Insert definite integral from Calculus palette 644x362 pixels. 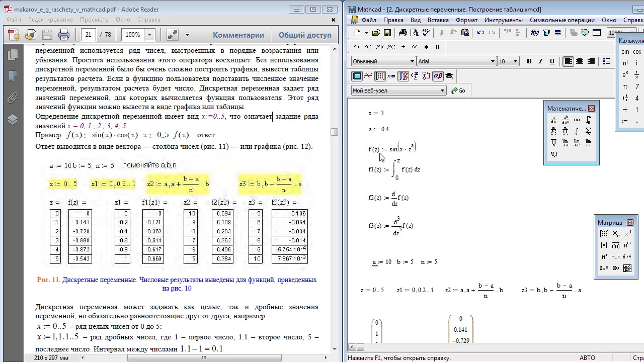(x=589, y=120)
